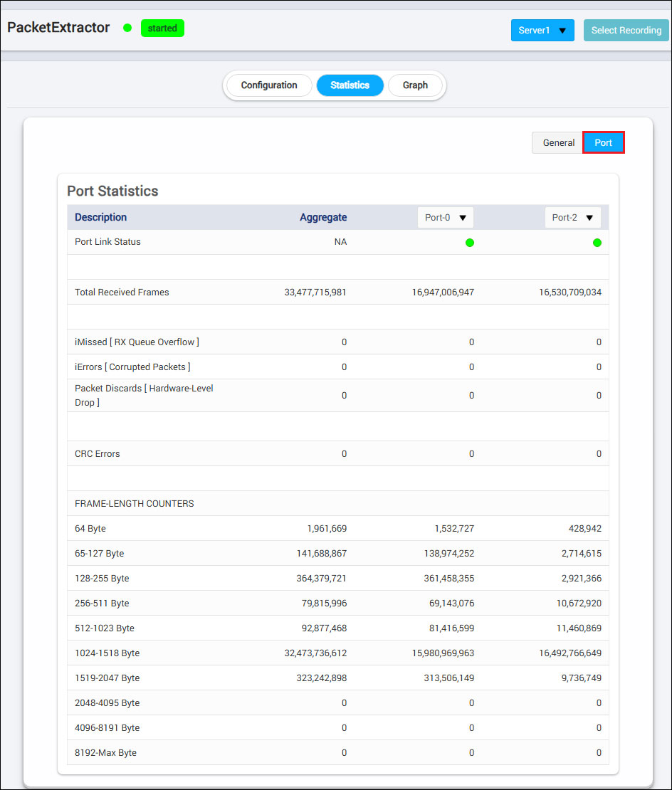Click the green status dot beside PacketExtractor
This screenshot has height=790, width=672.
point(127,28)
